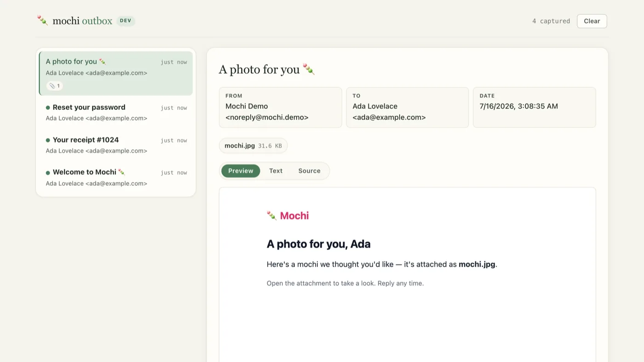Screen dimensions: 644x362
Task: Click the DATE field 7/16/2026, 3:08:35 AM
Action: point(535,107)
